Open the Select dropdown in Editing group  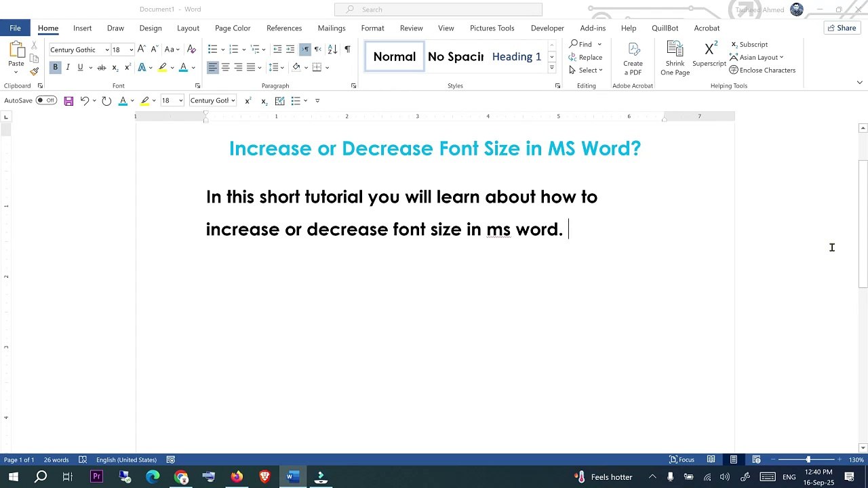[x=587, y=70]
